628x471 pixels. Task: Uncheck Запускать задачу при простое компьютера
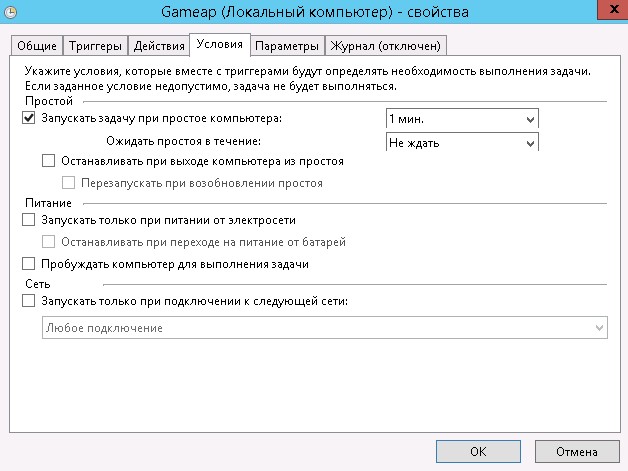click(x=28, y=119)
